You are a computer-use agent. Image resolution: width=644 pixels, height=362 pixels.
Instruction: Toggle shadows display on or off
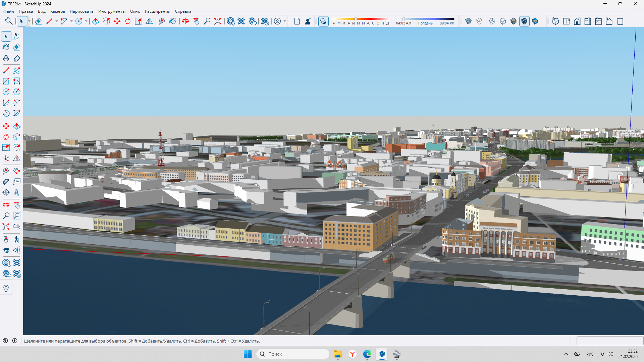click(323, 21)
